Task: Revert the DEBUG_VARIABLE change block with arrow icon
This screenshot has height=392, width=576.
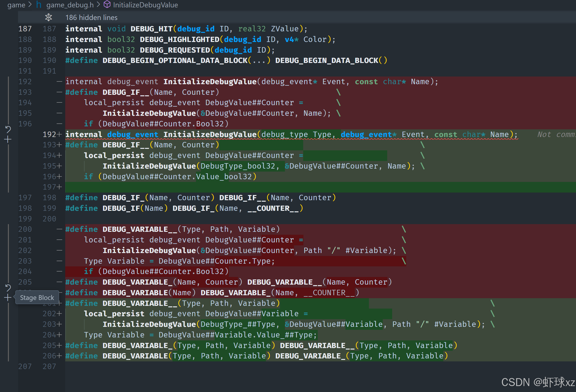Action: click(8, 288)
